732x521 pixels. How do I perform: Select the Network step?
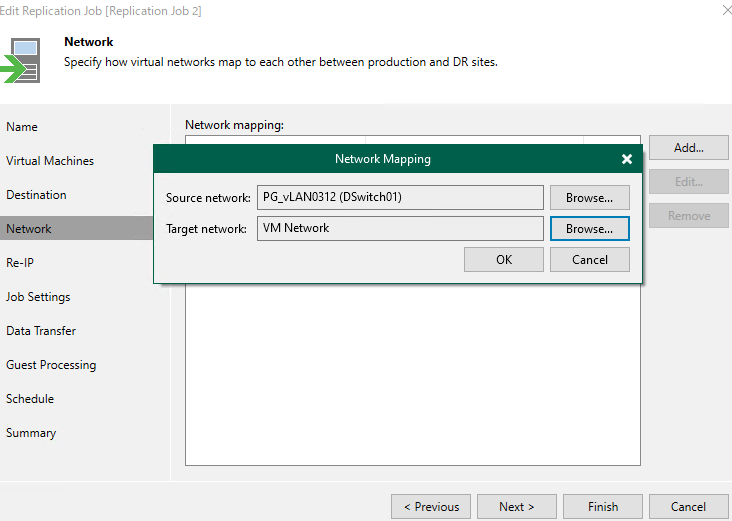77,228
